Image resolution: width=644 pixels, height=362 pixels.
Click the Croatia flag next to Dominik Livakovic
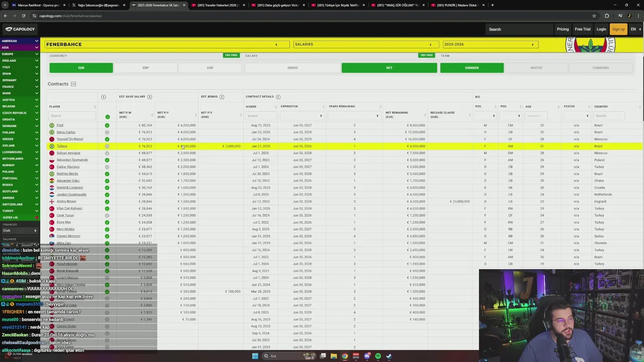tap(52, 188)
